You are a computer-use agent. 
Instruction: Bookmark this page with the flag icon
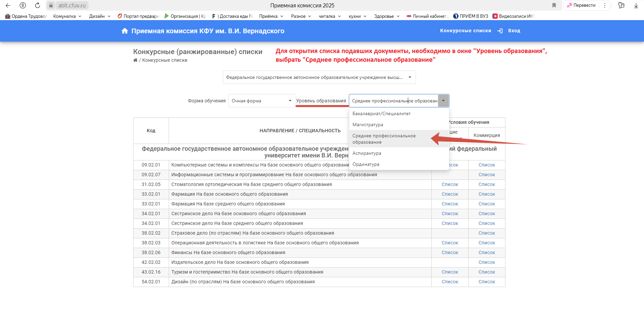point(554,5)
